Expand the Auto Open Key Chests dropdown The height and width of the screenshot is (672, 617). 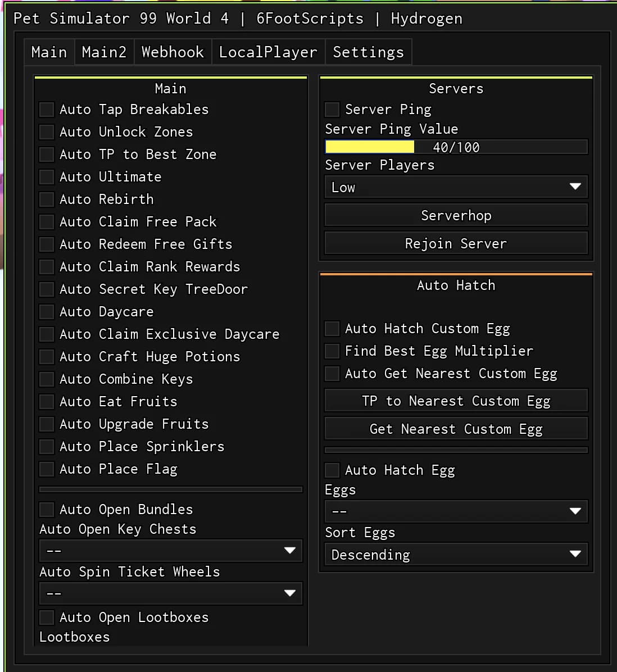pyautogui.click(x=171, y=551)
